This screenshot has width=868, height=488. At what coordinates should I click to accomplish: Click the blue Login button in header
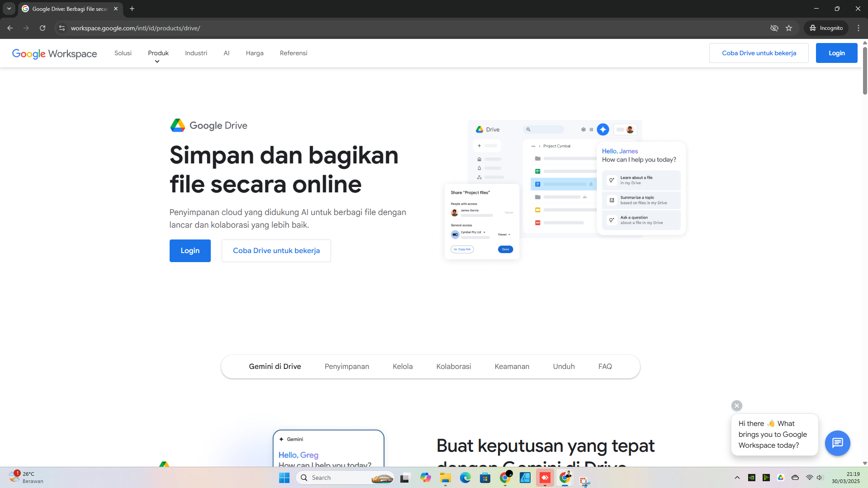837,53
